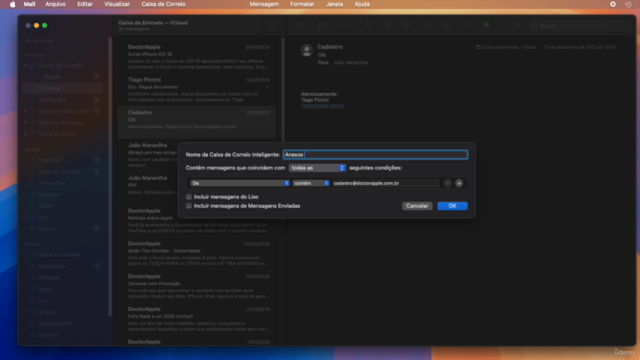Toggle the sidebar layout toolbar icon
The height and width of the screenshot is (360, 640).
click(x=300, y=25)
